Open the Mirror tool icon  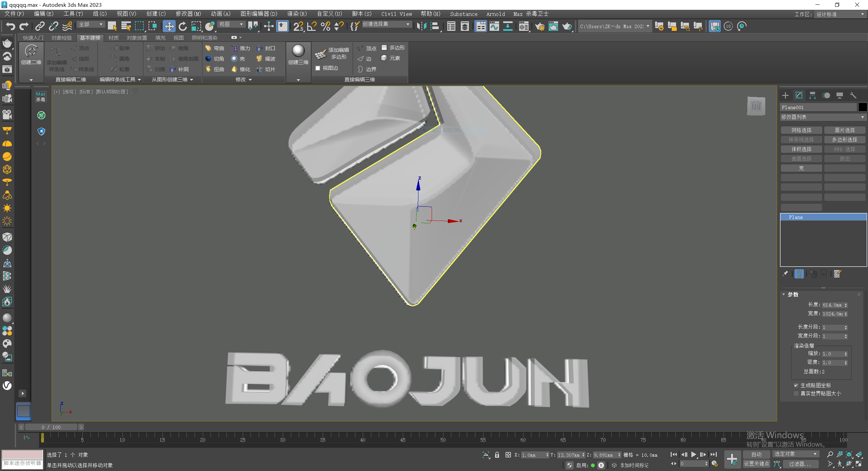421,26
